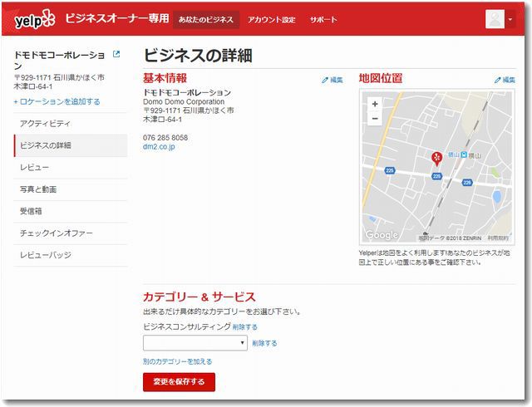Click the Yelp logo in the header
The width and height of the screenshot is (532, 407).
point(34,20)
